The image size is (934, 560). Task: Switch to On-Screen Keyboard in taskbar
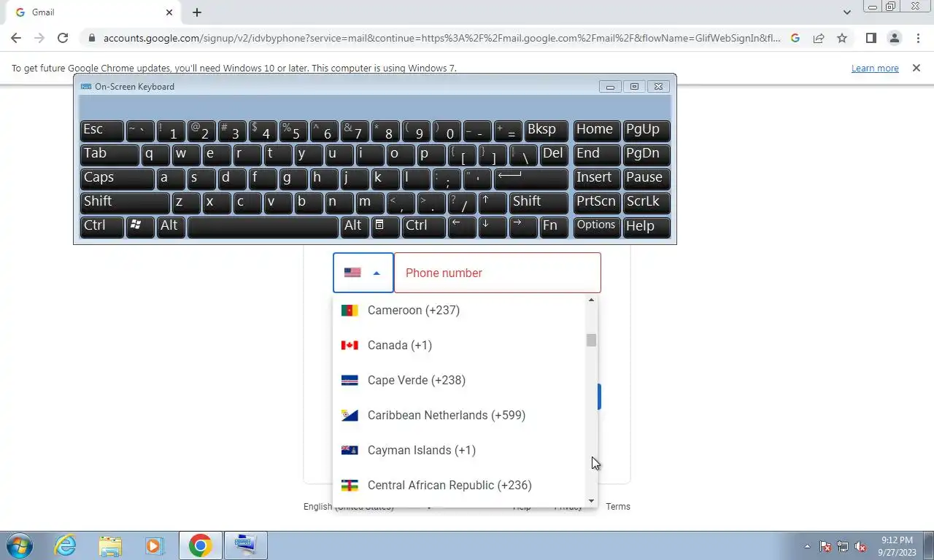(x=246, y=545)
